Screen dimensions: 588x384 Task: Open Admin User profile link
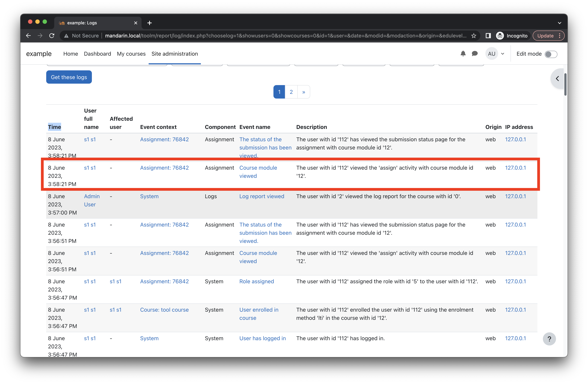pos(92,200)
